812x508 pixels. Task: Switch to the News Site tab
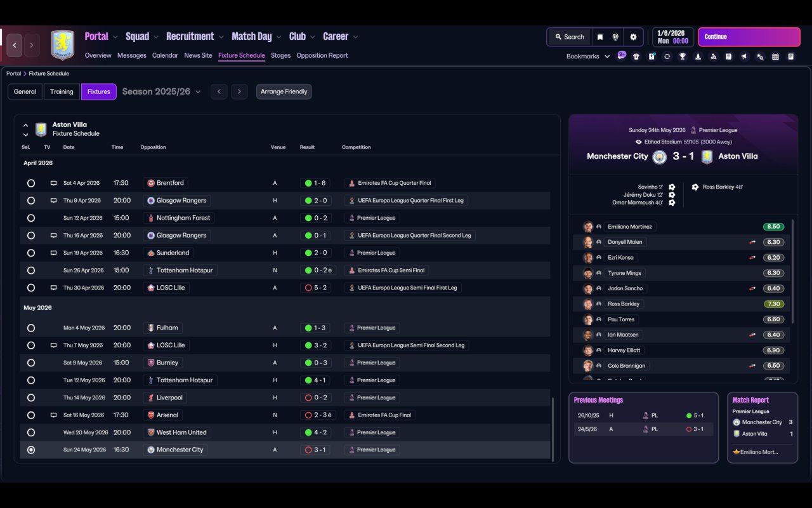tap(198, 55)
